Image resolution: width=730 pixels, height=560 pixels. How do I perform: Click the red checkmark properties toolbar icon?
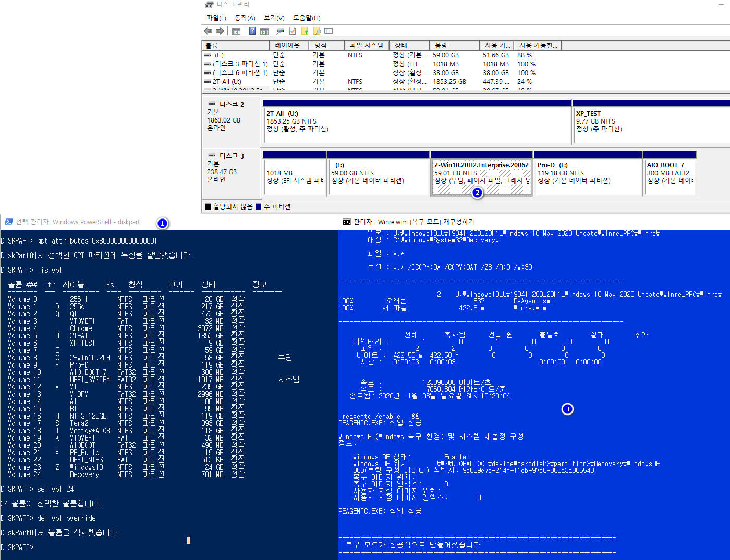point(293,31)
